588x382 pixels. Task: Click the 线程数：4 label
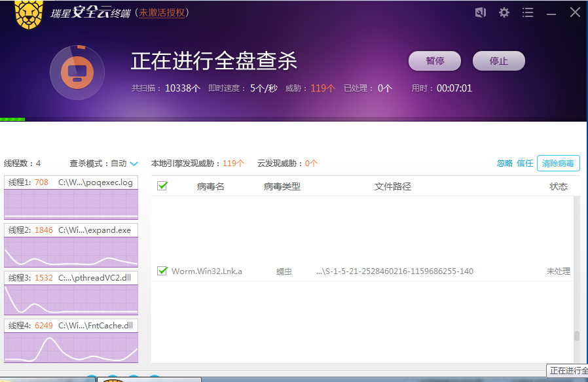click(22, 164)
